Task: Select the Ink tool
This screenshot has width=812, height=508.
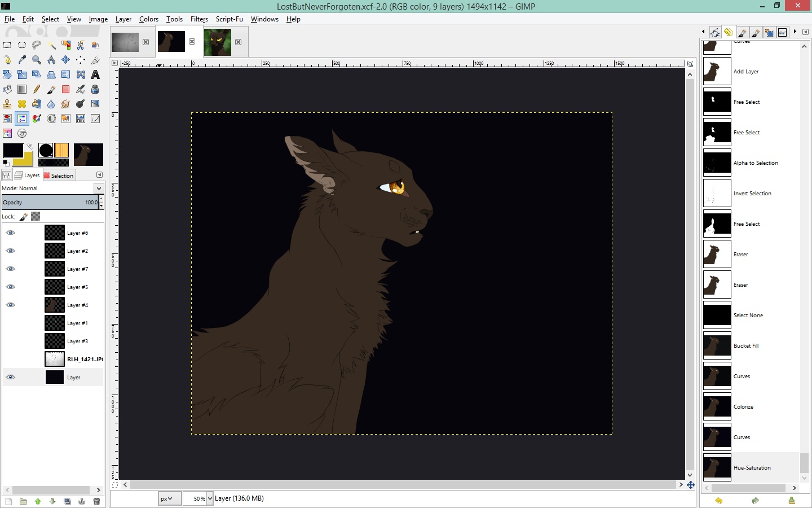Action: coord(95,89)
